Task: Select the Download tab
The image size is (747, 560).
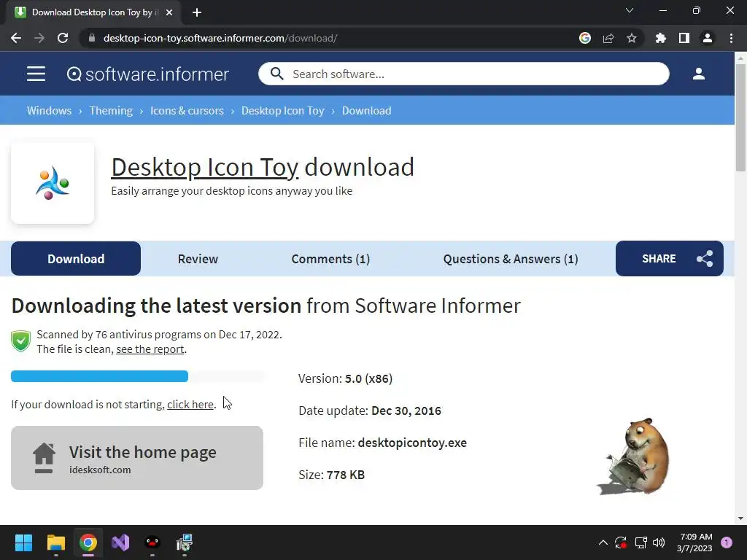Action: pos(76,259)
